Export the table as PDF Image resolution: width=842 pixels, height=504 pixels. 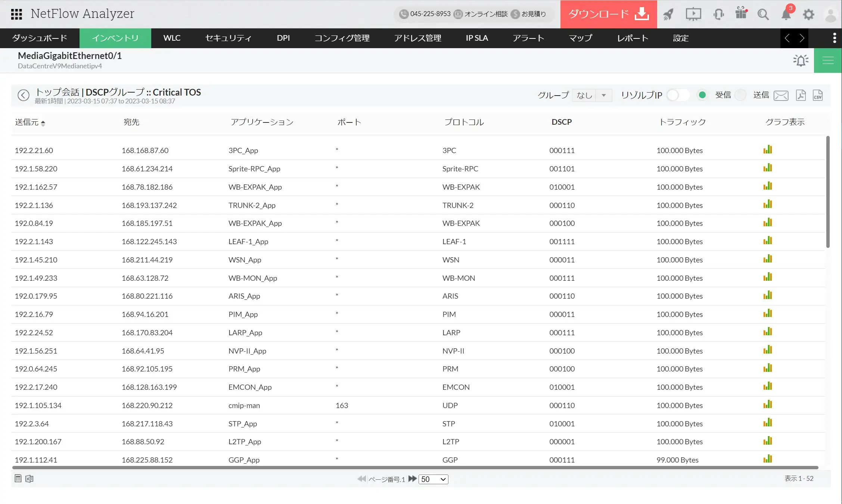point(801,96)
